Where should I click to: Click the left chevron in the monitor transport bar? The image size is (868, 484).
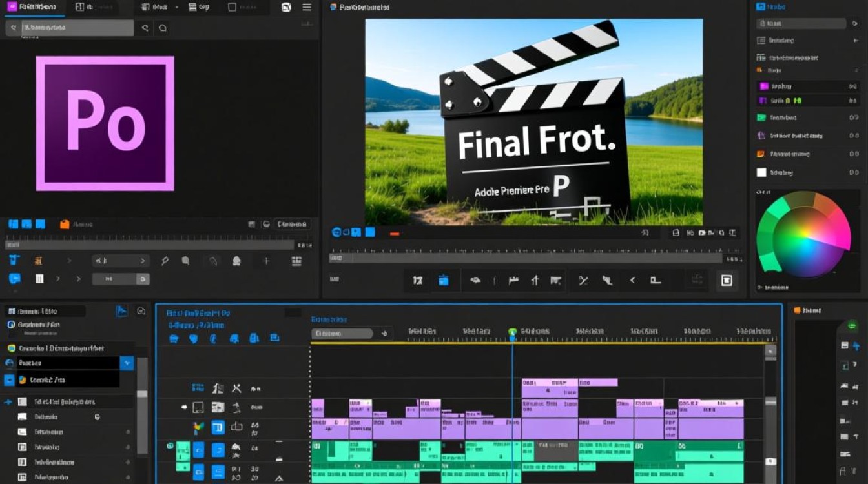pos(632,280)
